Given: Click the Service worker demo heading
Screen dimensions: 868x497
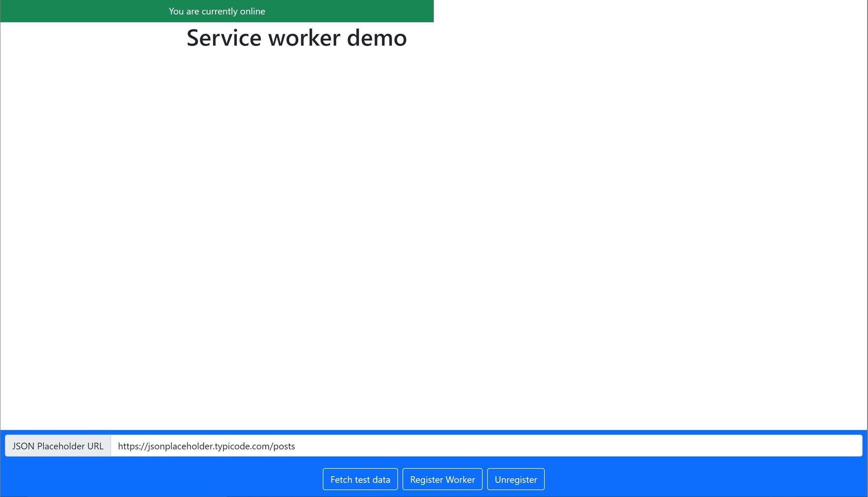Looking at the screenshot, I should point(296,38).
